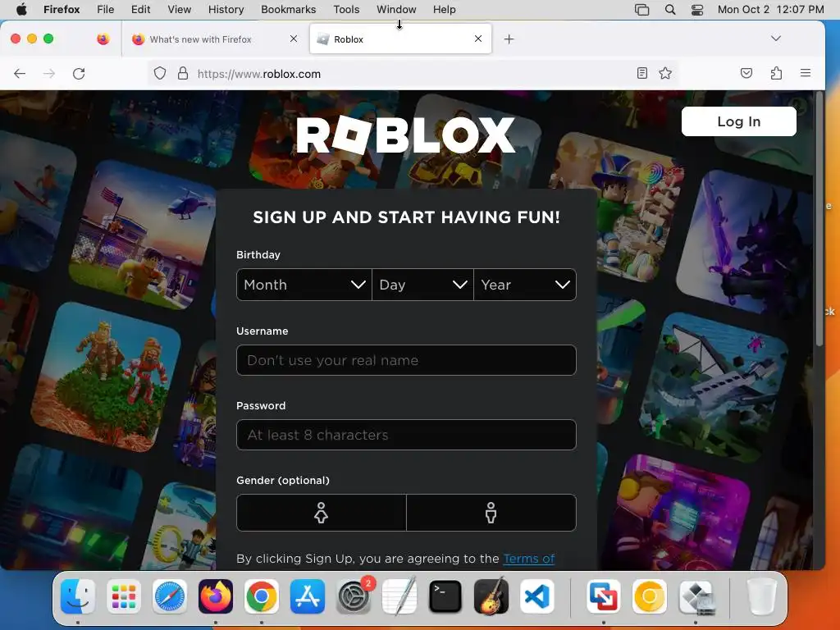Open Launchpad from the Dock
Screen dimensions: 840x630
coord(124,596)
